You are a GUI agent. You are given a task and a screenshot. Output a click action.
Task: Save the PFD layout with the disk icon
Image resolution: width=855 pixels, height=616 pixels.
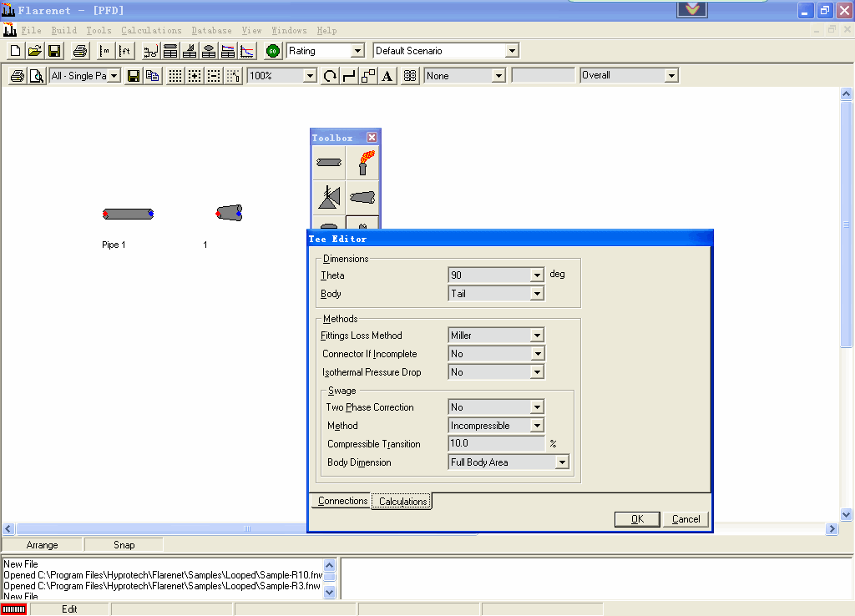pyautogui.click(x=133, y=76)
